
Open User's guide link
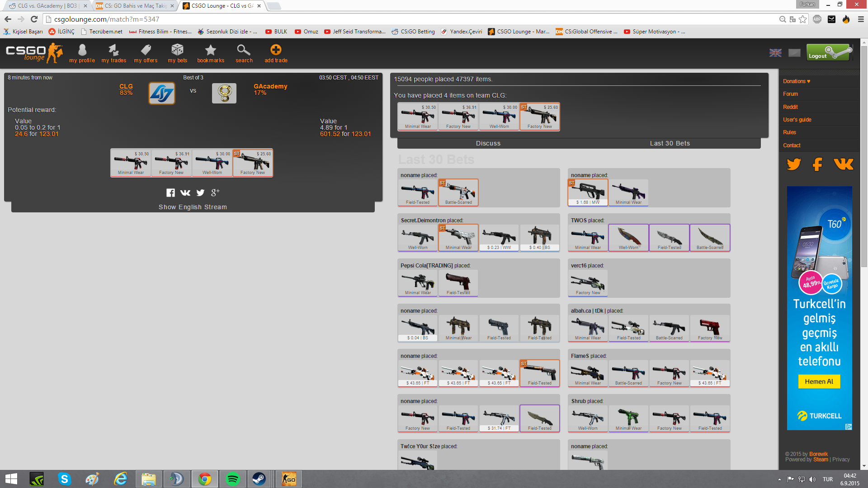pyautogui.click(x=797, y=120)
